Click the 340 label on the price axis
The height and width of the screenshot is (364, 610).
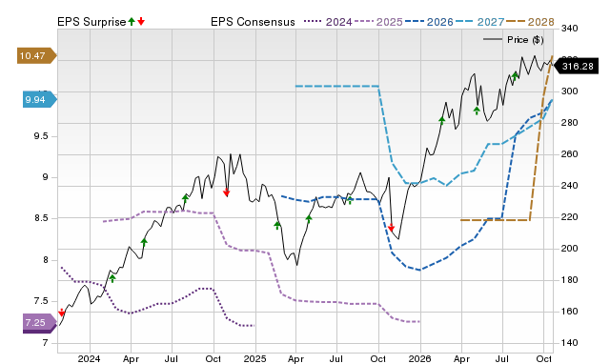point(570,29)
